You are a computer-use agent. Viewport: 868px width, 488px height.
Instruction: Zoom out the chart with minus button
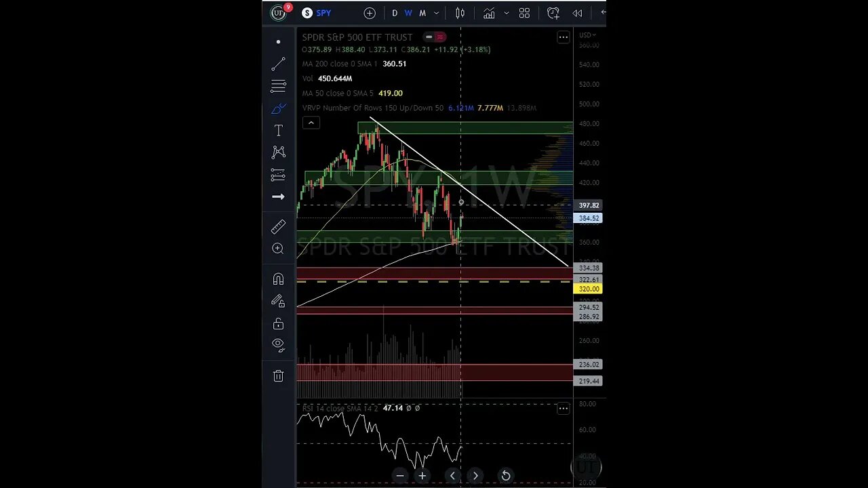coord(400,476)
